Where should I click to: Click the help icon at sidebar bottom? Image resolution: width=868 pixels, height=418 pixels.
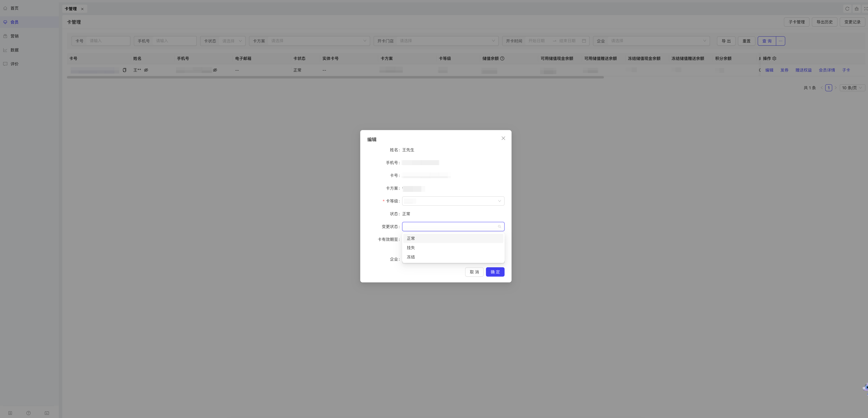29,413
